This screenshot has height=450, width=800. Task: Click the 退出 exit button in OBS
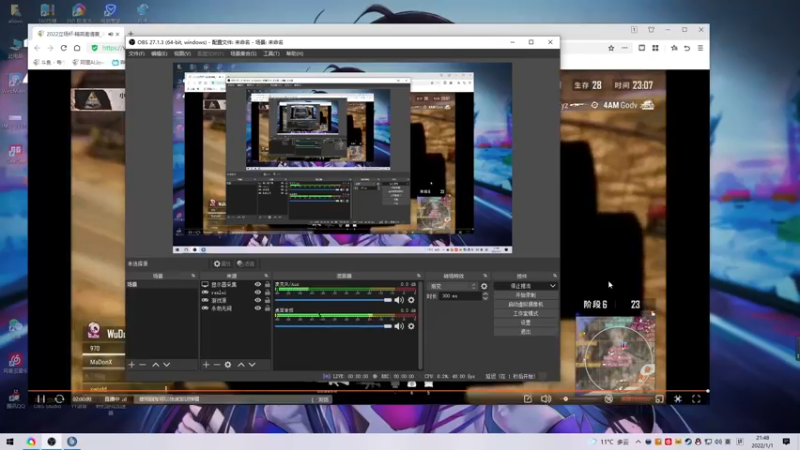click(526, 332)
